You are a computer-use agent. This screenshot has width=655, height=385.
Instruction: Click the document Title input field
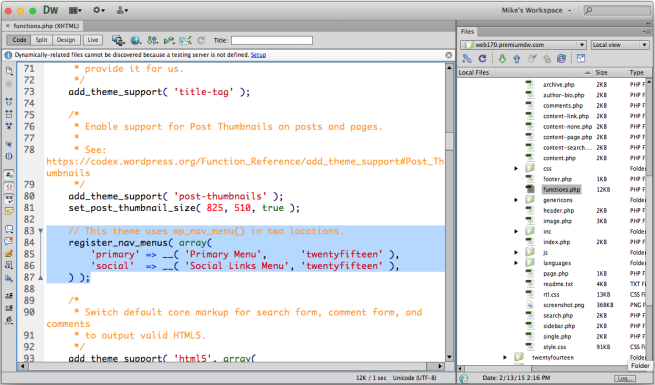click(x=272, y=40)
